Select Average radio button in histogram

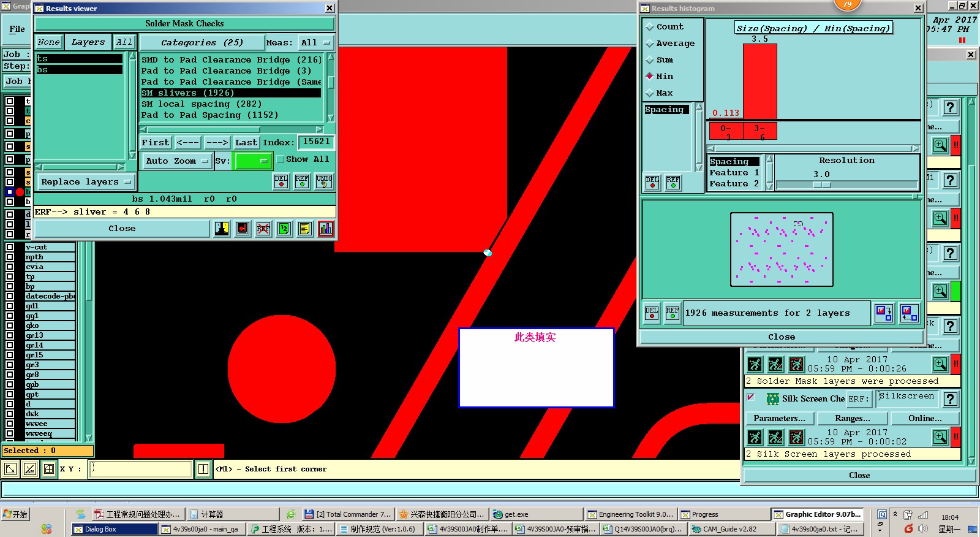[x=650, y=44]
